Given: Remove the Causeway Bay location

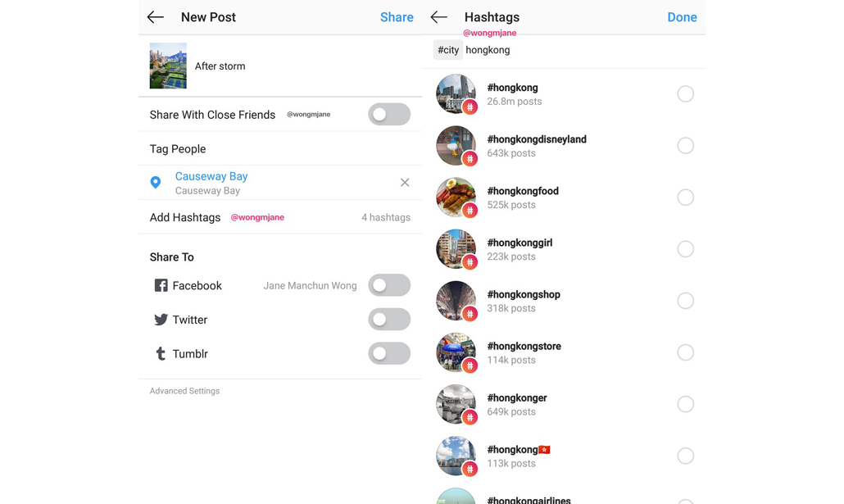Looking at the screenshot, I should (405, 183).
